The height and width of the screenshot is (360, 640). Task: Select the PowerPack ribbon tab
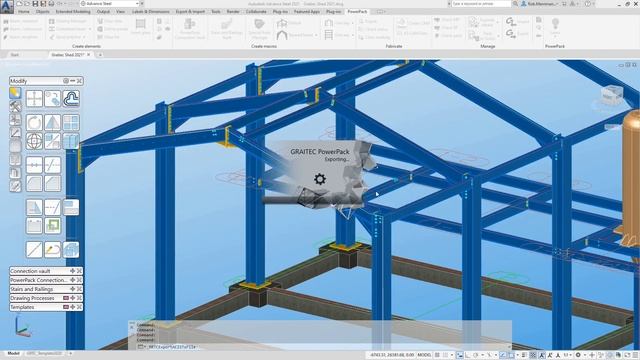click(x=357, y=12)
